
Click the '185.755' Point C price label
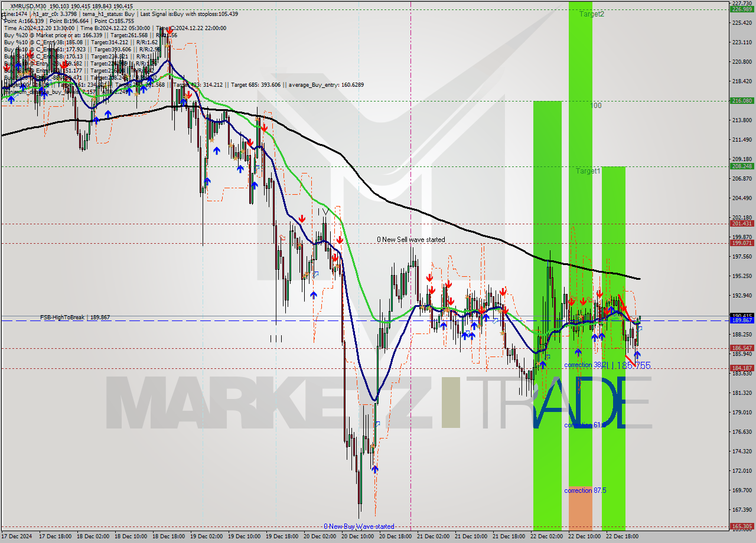633,366
